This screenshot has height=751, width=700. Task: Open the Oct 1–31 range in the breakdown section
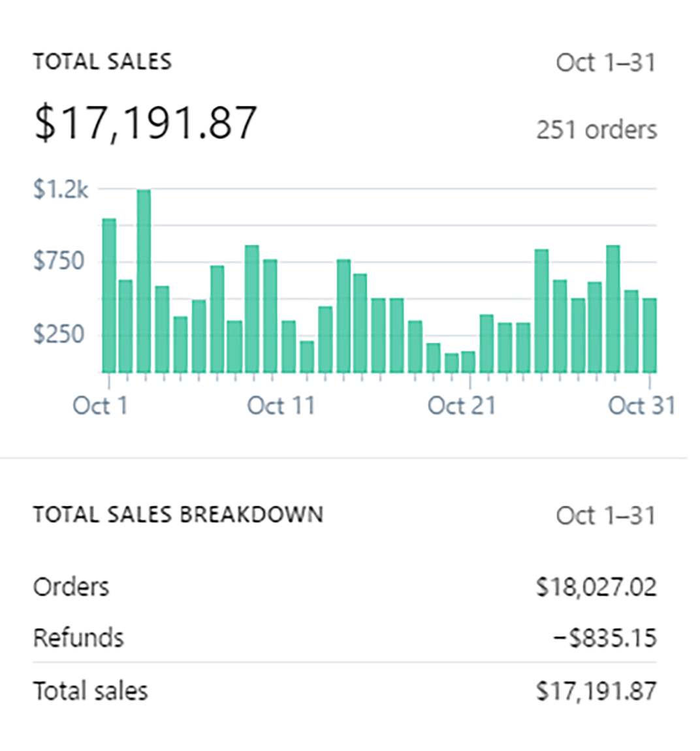pyautogui.click(x=605, y=516)
